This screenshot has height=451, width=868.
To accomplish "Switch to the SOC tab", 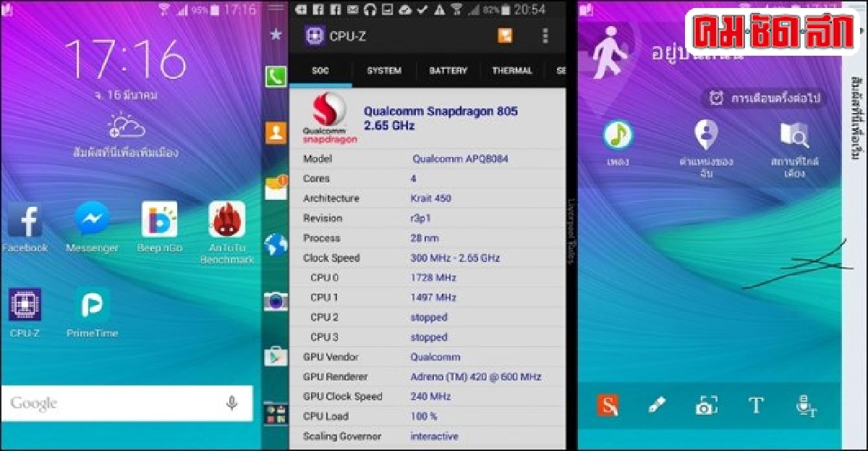I will pyautogui.click(x=320, y=71).
